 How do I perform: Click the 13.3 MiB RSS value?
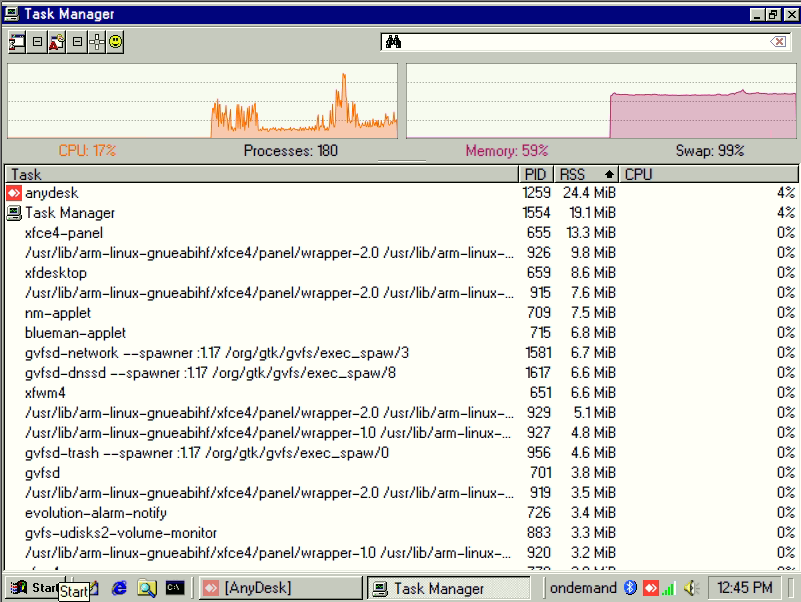(x=591, y=233)
